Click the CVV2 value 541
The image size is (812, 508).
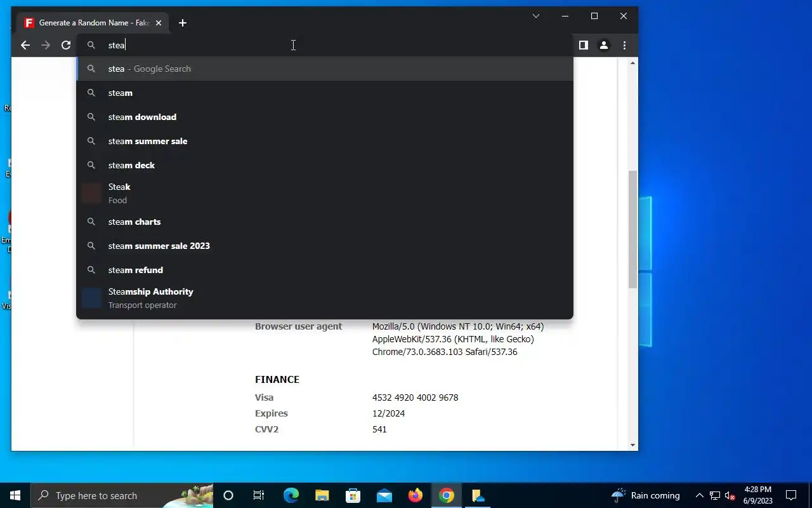pos(379,429)
